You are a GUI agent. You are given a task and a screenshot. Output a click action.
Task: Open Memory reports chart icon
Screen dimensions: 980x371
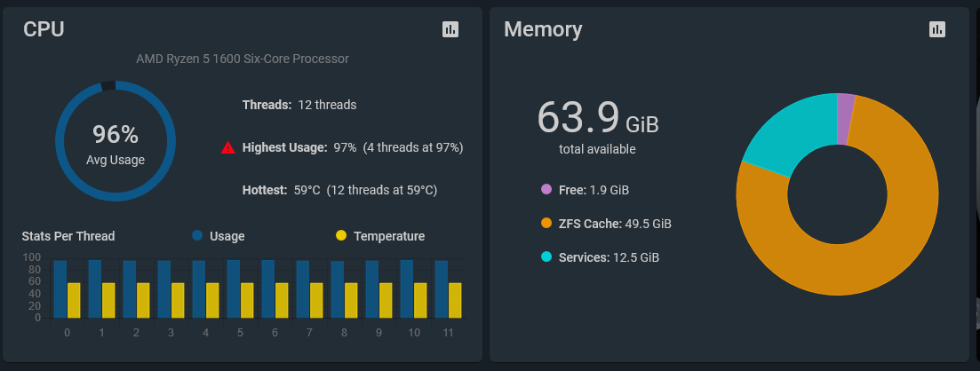click(x=937, y=29)
